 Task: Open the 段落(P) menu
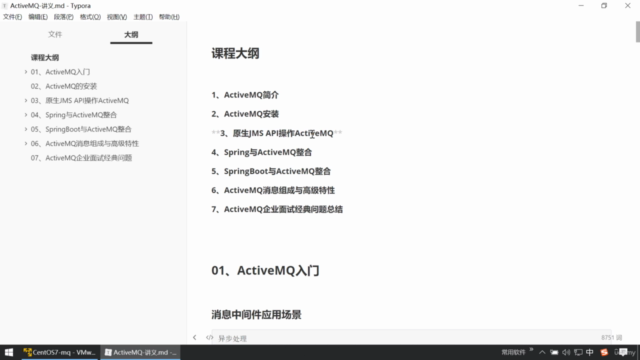pos(63,17)
